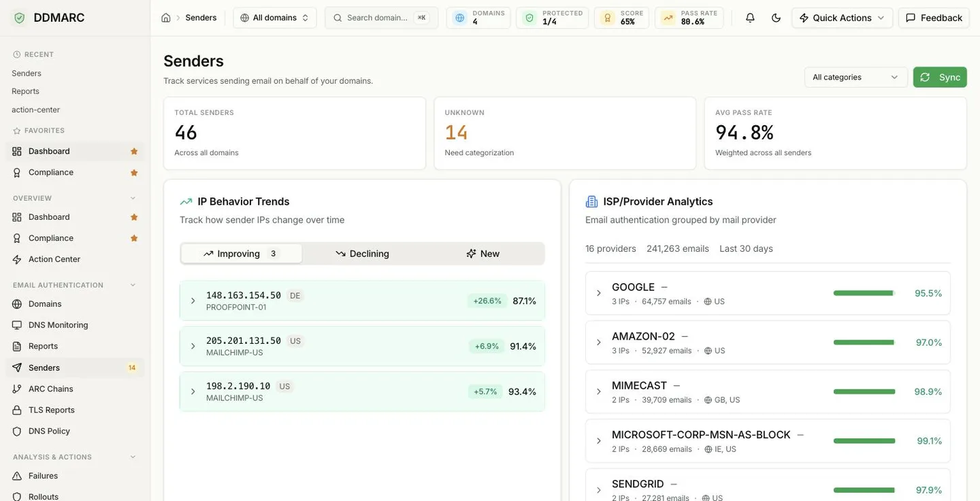Screen dimensions: 980x501
Task: Click the Sync button
Action: tap(940, 77)
